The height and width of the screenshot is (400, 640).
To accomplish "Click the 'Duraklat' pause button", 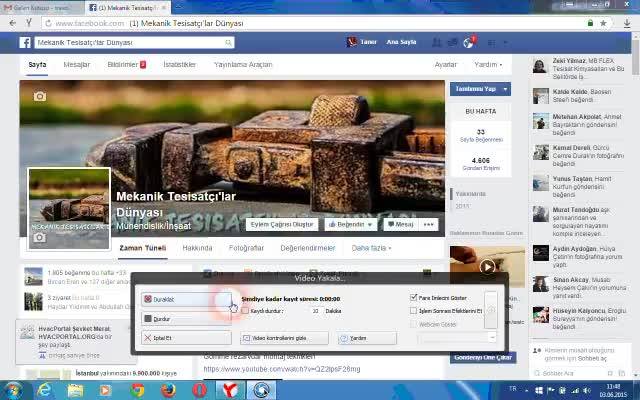I will 187,299.
